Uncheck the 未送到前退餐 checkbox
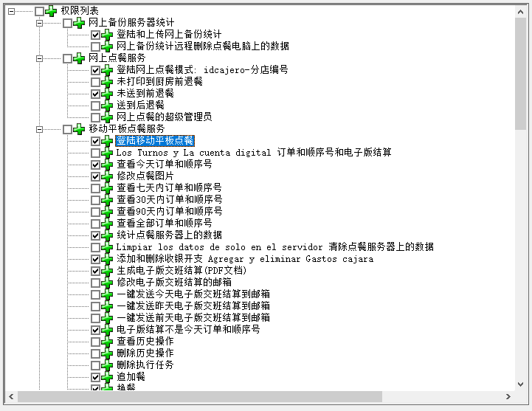Image resolution: width=532 pixels, height=411 pixels. pyautogui.click(x=95, y=94)
